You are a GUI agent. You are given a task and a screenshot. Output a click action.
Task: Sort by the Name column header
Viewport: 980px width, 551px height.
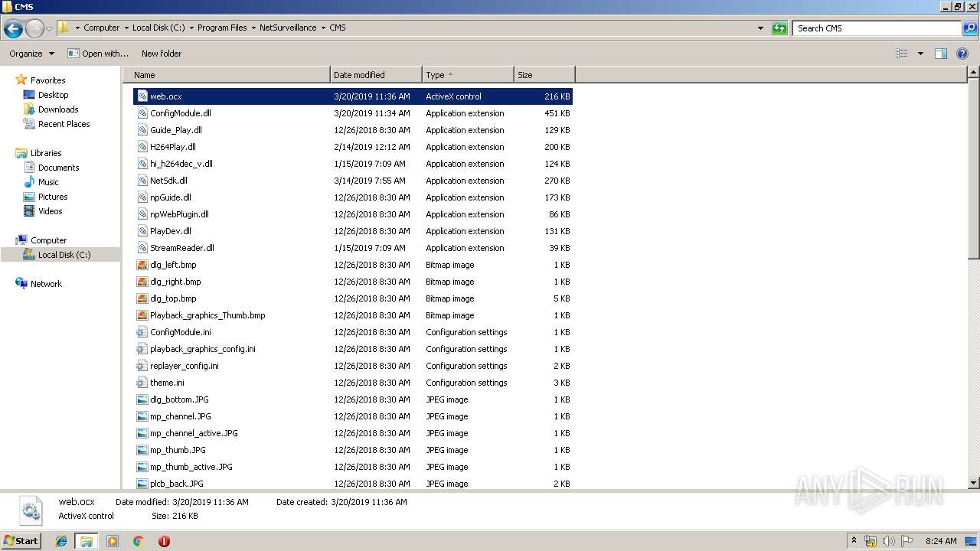click(227, 75)
